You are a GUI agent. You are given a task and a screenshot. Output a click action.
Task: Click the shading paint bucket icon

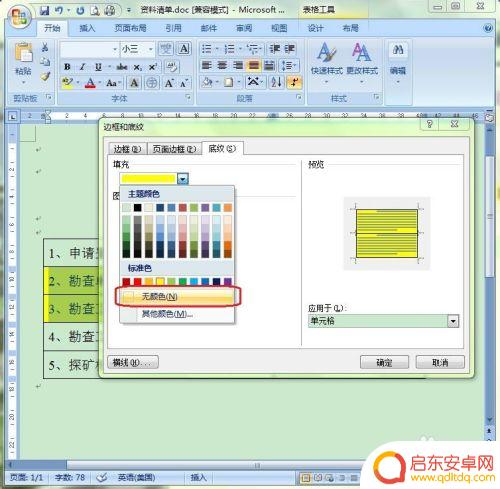pyautogui.click(x=207, y=82)
